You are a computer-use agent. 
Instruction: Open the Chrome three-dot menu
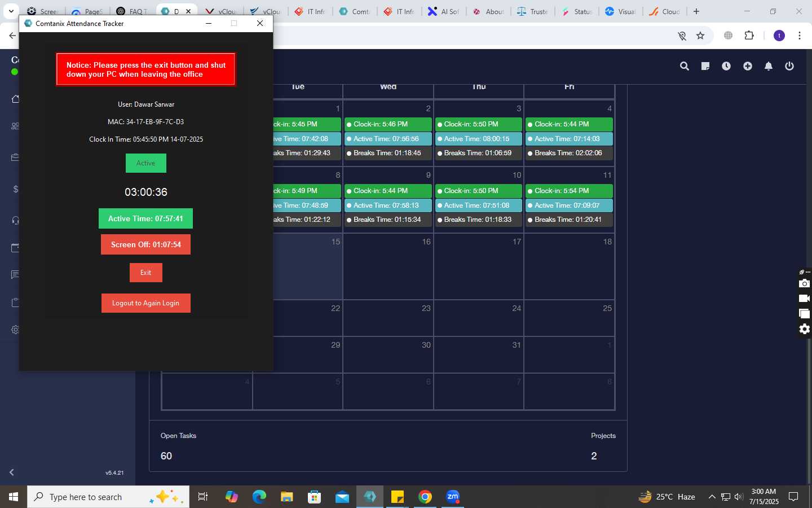[x=800, y=36]
